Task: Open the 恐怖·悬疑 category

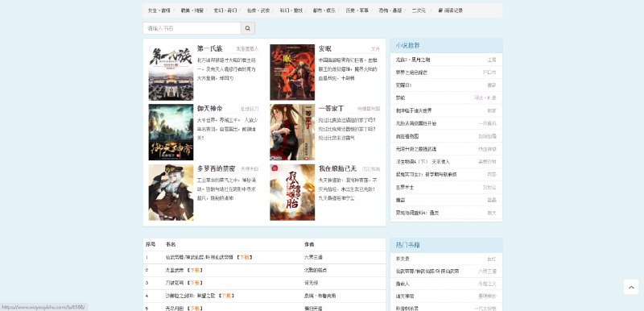Action: click(x=390, y=10)
